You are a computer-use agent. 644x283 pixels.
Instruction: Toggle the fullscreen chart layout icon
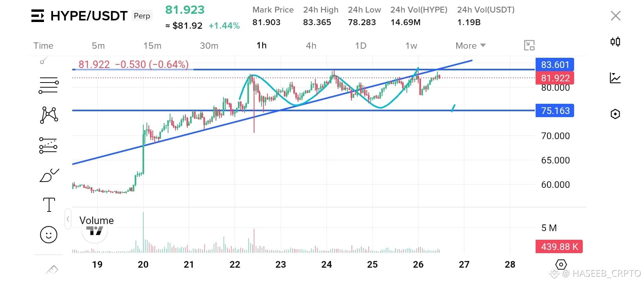pyautogui.click(x=529, y=45)
